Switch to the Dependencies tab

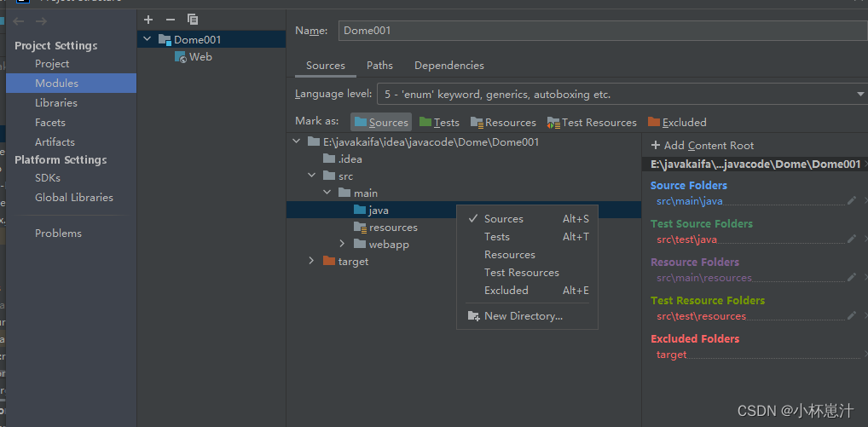coord(449,66)
